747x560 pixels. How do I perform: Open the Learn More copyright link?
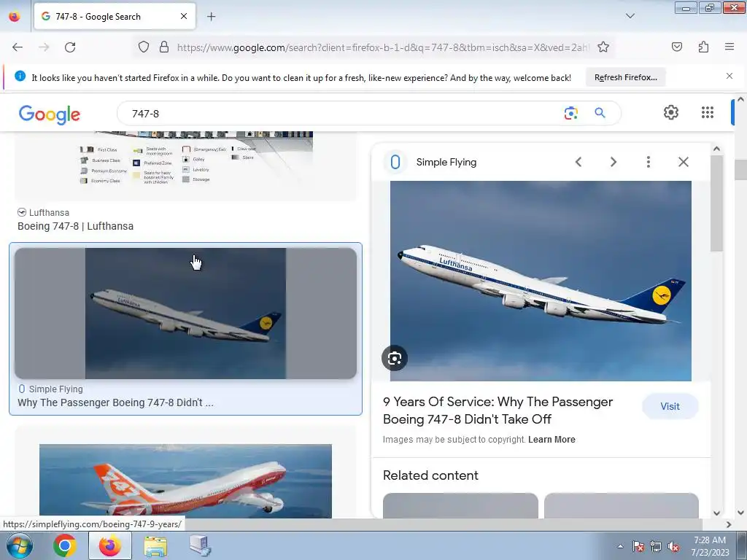tap(551, 440)
